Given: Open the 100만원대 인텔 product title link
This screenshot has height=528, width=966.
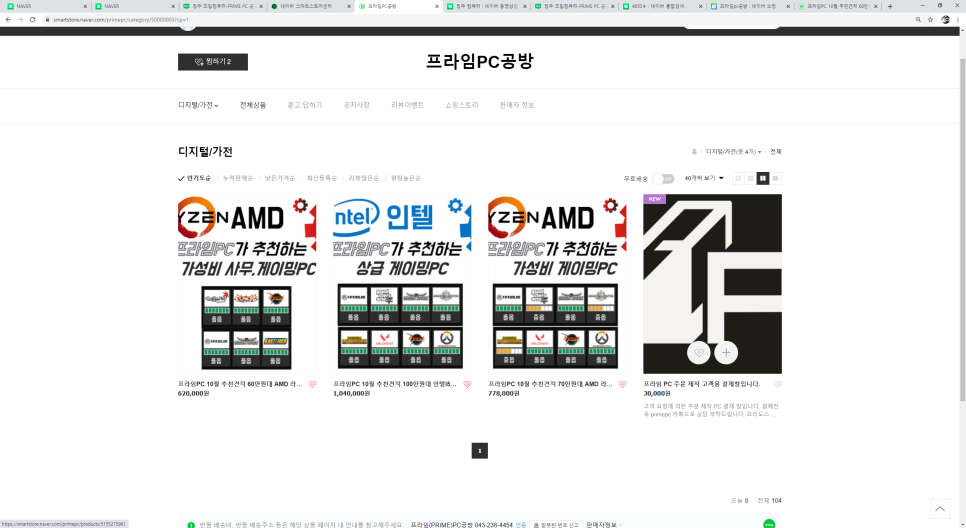Looking at the screenshot, I should click(395, 384).
